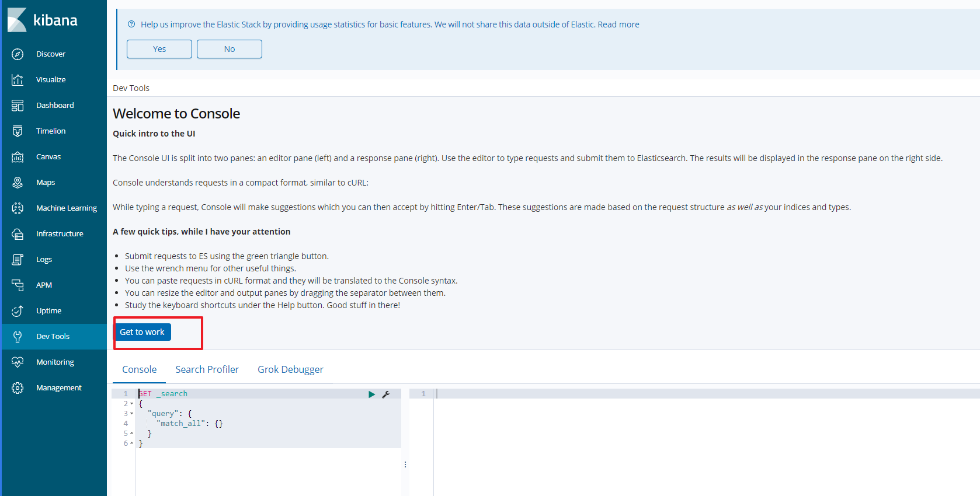
Task: Switch to the Search Profiler tab
Action: tap(207, 369)
